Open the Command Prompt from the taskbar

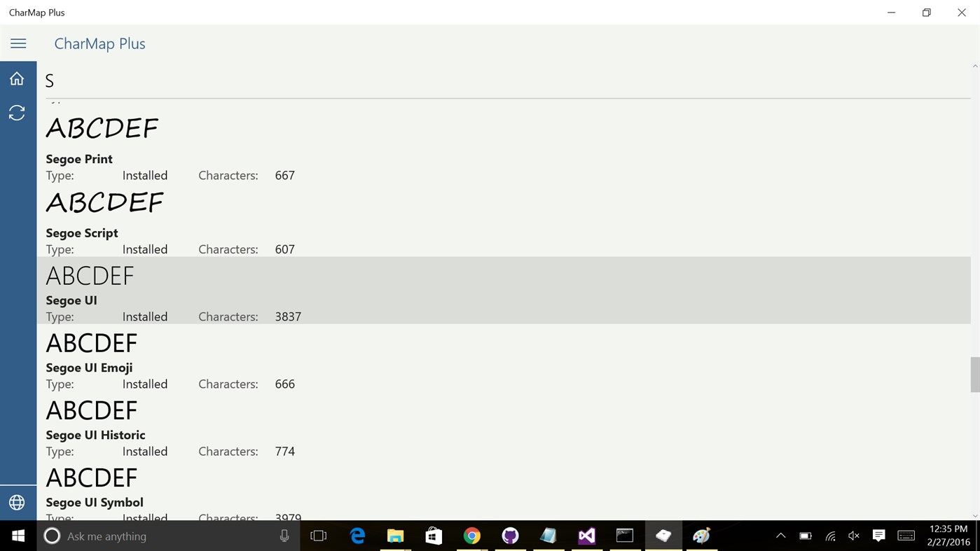(624, 536)
